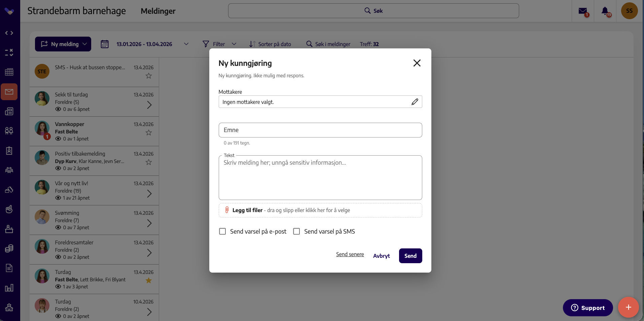Unstar the Turdag message from Fast Belte
The height and width of the screenshot is (321, 644).
[x=149, y=280]
